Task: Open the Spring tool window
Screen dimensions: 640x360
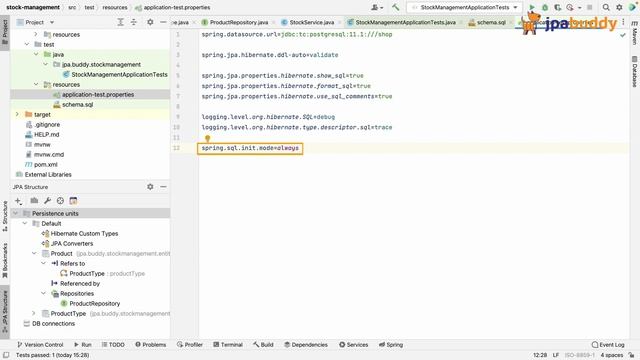Action: tap(391, 345)
